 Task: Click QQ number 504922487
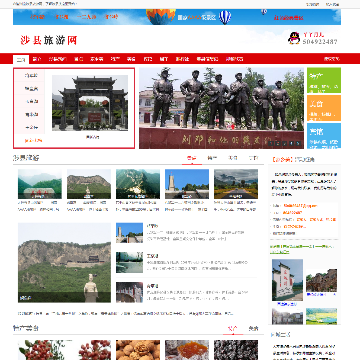320,42
